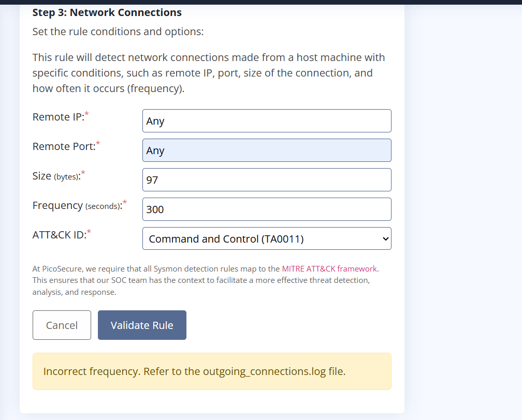
Task: Select the Size bytes field containing 97
Action: pos(266,180)
